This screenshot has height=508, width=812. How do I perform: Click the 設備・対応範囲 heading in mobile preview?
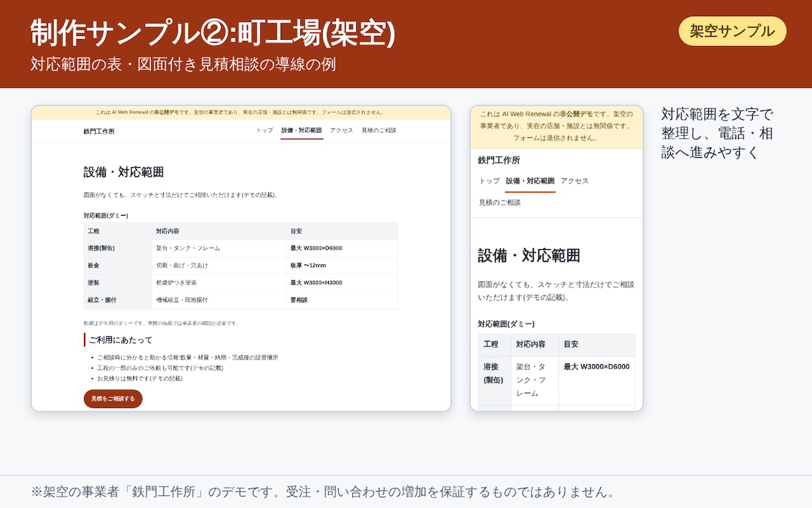coord(529,256)
